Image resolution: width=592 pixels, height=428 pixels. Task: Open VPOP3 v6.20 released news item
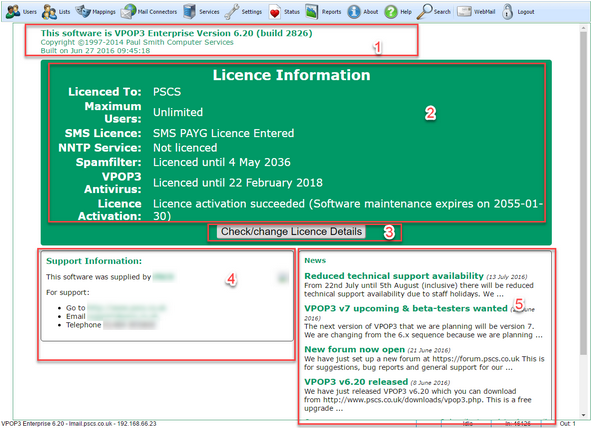click(x=356, y=382)
